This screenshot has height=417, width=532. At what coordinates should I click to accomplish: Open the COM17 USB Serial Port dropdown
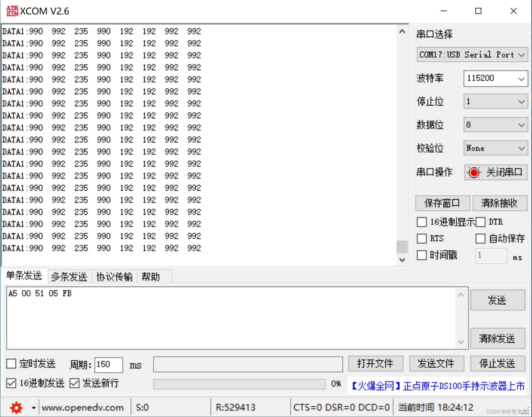click(472, 54)
